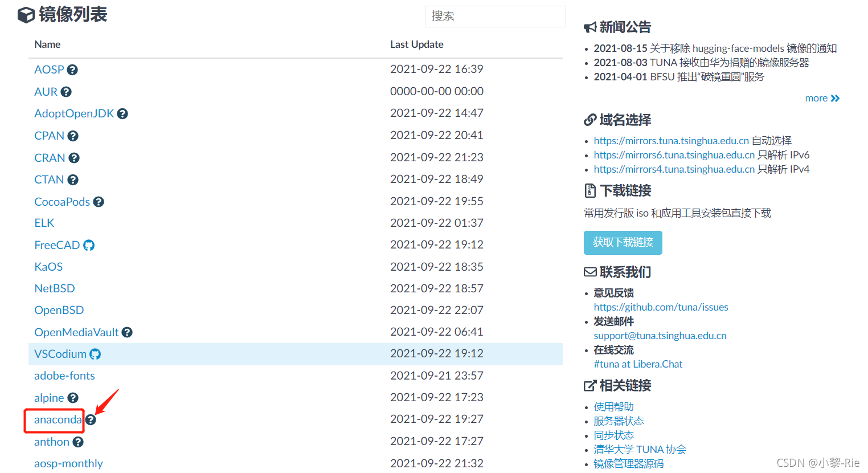
Task: Click the Name column header
Action: [x=47, y=44]
